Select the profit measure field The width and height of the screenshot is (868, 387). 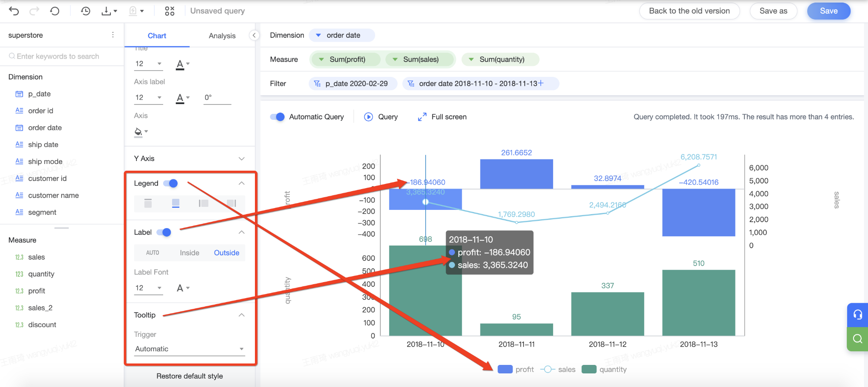click(37, 291)
